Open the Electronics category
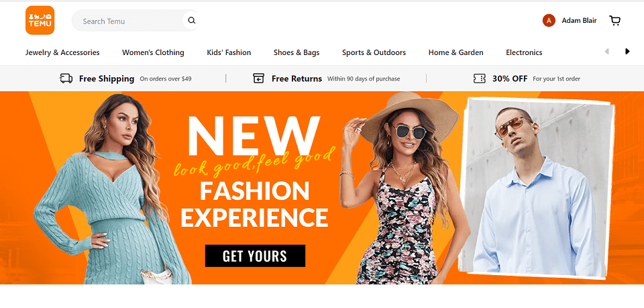Image resolution: width=644 pixels, height=308 pixels. (x=524, y=52)
